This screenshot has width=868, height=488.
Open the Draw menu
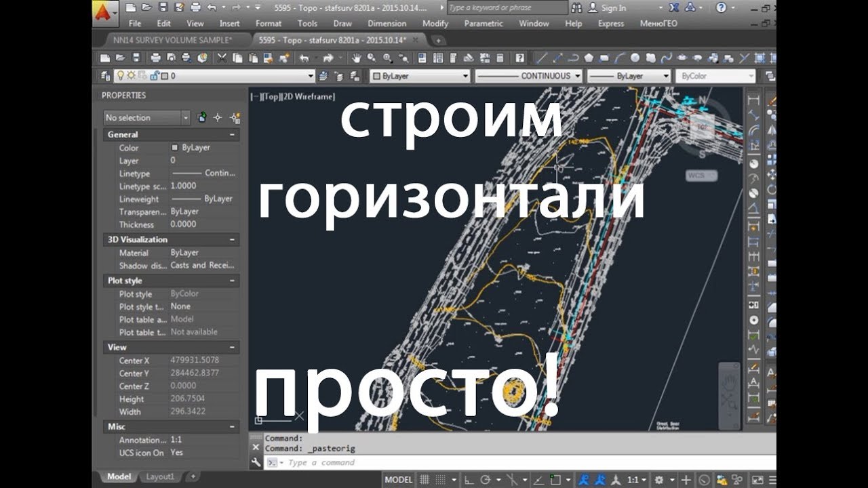(x=342, y=23)
